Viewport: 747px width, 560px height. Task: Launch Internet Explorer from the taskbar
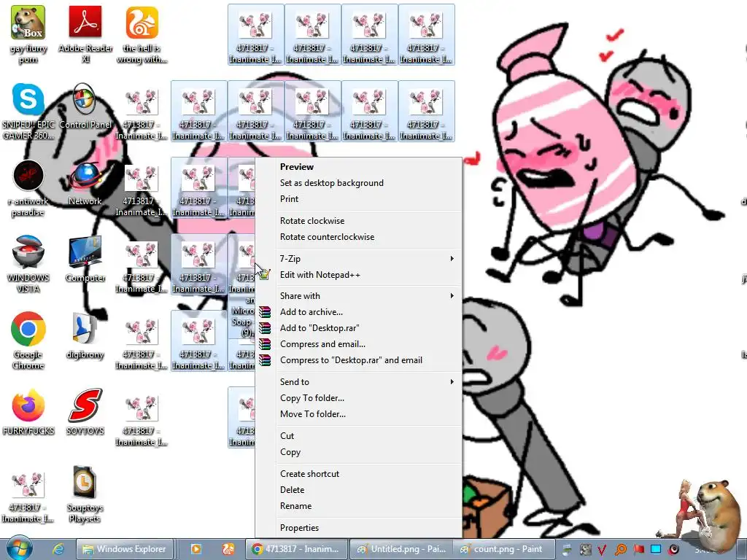pos(58,549)
